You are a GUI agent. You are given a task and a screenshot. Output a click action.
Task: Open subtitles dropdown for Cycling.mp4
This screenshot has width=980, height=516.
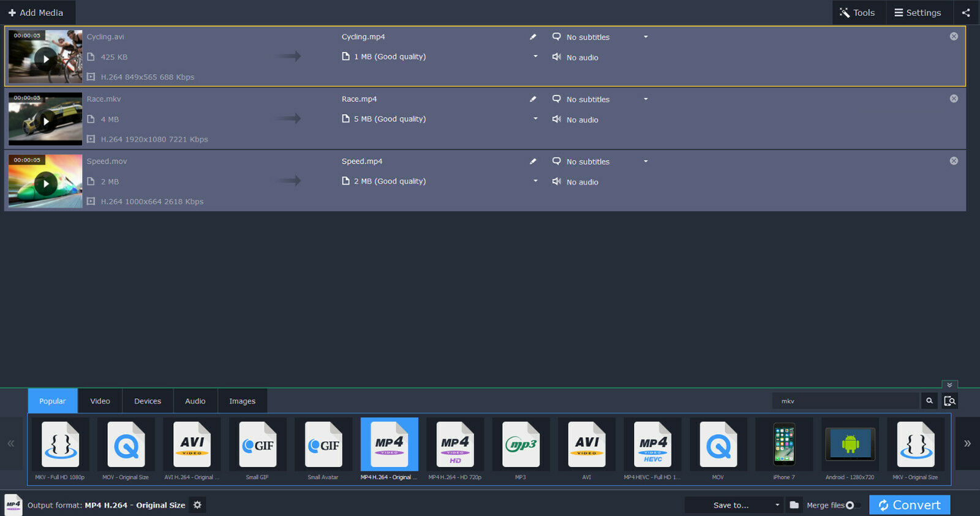tap(646, 37)
